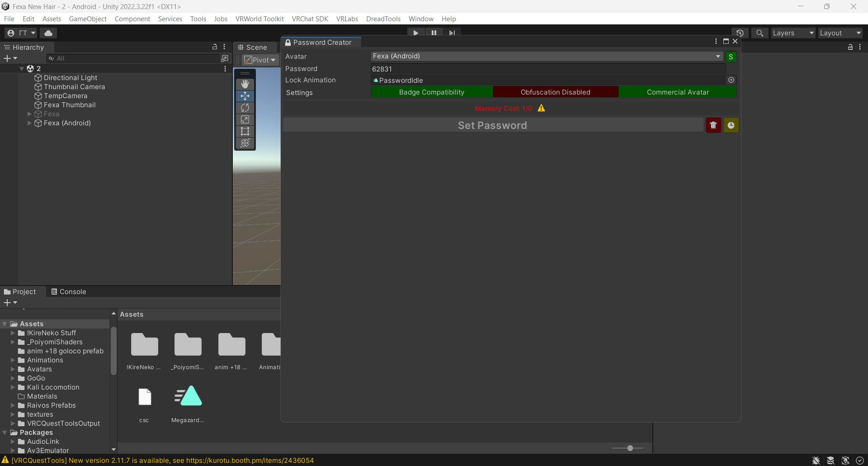Open scene 2 options menu in Hierarchy
The height and width of the screenshot is (466, 868).
[225, 69]
